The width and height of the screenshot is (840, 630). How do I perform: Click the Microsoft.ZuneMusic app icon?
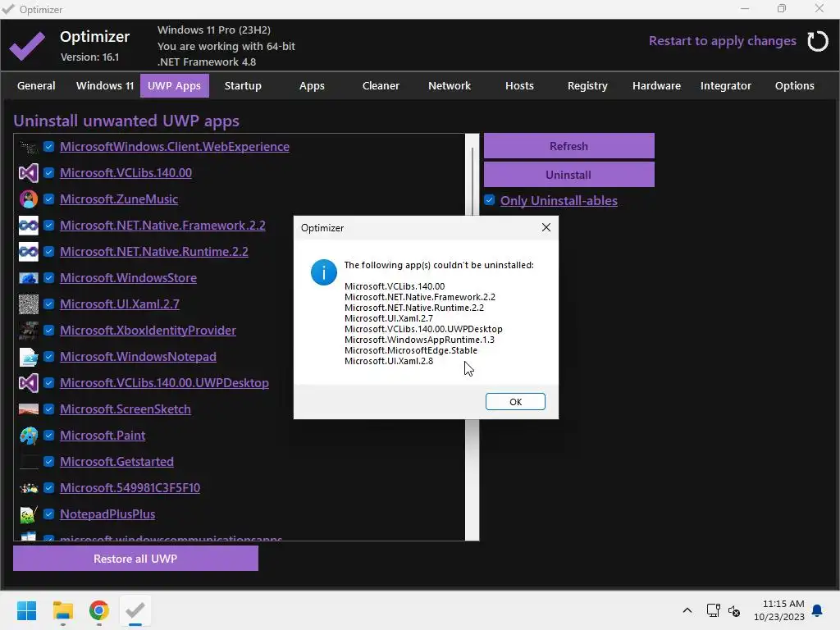click(x=29, y=199)
